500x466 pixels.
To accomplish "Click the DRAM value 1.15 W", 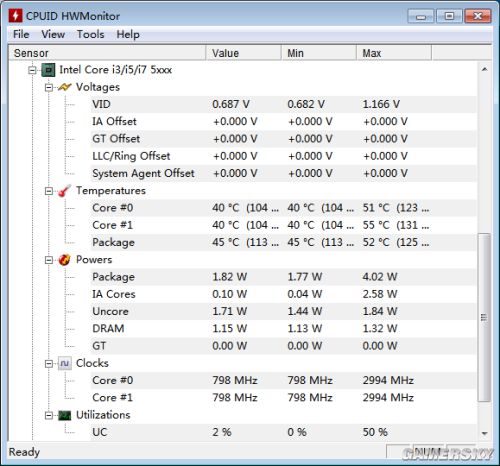I will click(230, 329).
